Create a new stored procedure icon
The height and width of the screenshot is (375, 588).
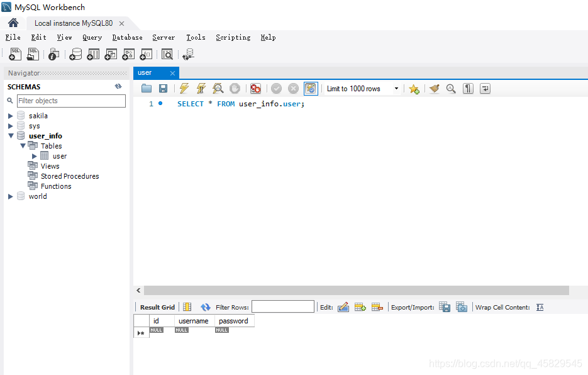point(128,55)
